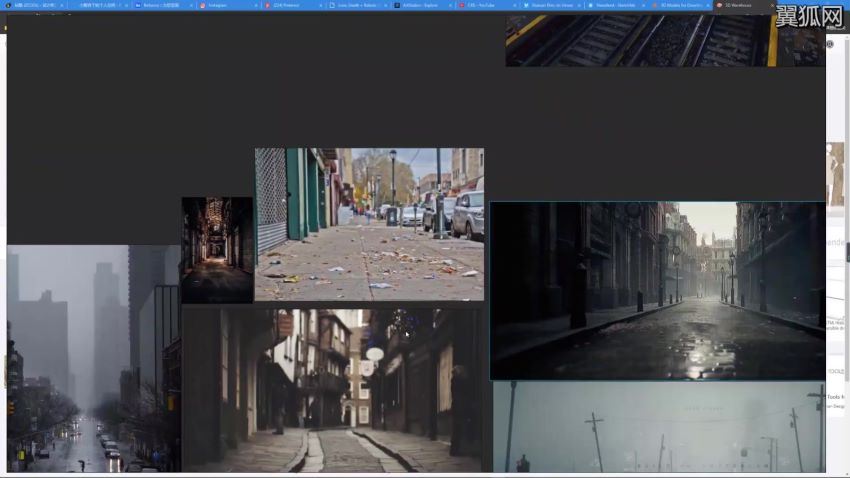850x478 pixels.
Task: Go to the Vimeo tab
Action: point(550,5)
